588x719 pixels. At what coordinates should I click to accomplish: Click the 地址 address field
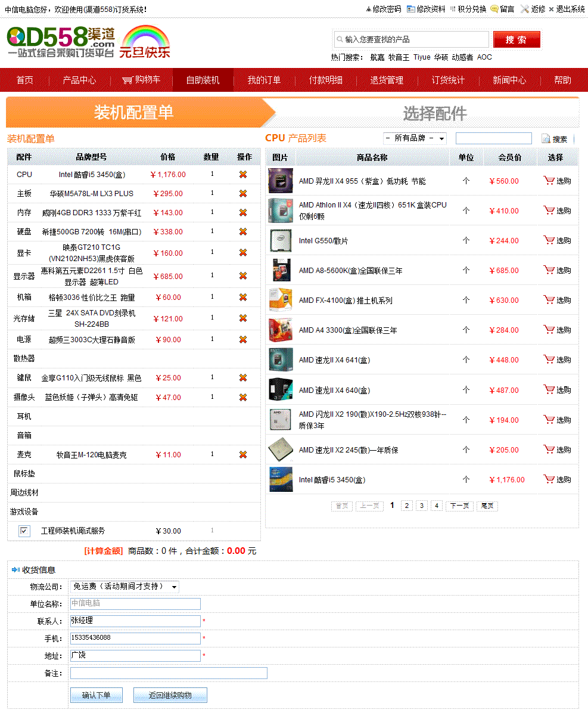[x=135, y=656]
